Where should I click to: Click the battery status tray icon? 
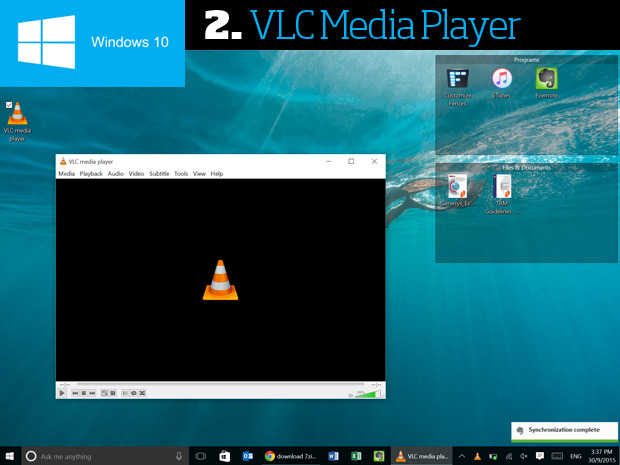click(493, 456)
